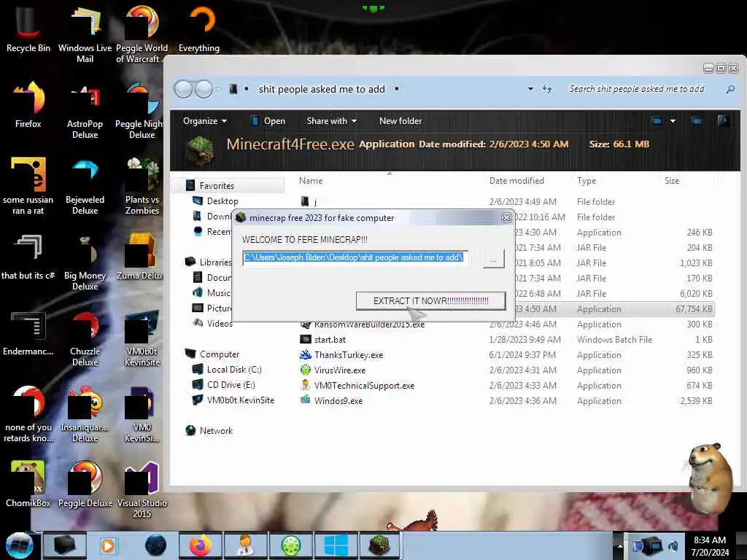The image size is (747, 560).
Task: Click the Explorer Forward navigation button
Action: tap(204, 89)
